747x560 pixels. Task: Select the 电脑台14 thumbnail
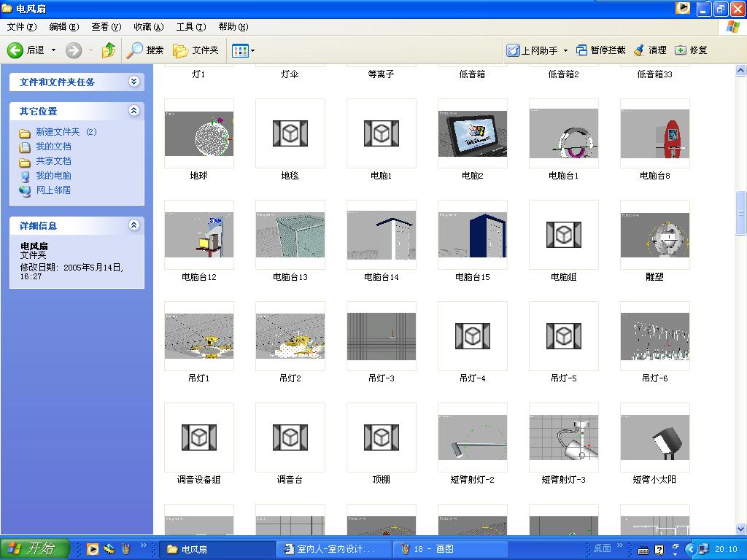point(381,235)
